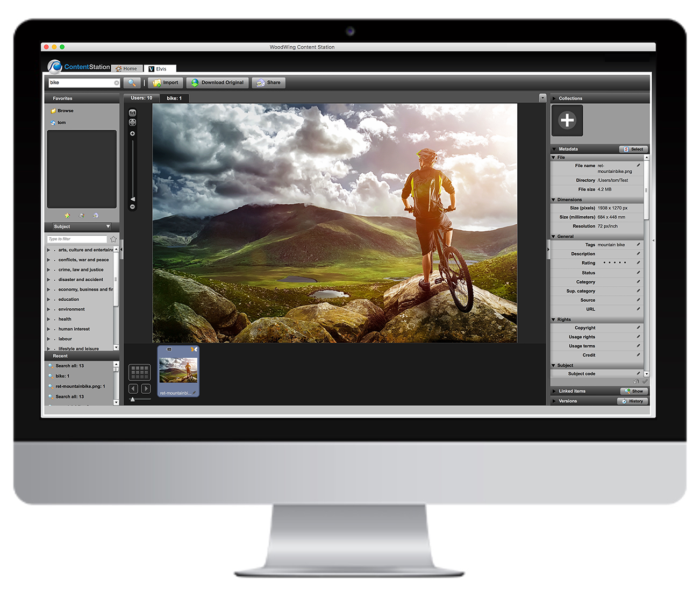Adjust the vertical zoom slider handle
The height and width of the screenshot is (596, 700).
pos(132,199)
